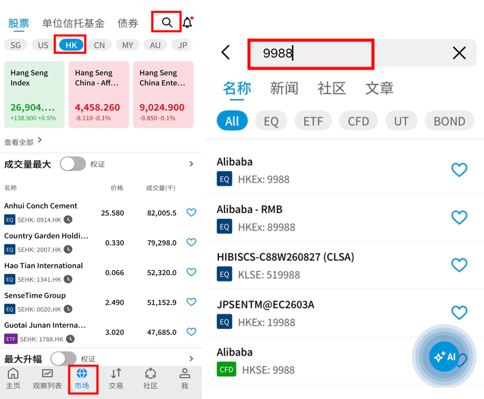Filter results by EQ

tap(271, 121)
